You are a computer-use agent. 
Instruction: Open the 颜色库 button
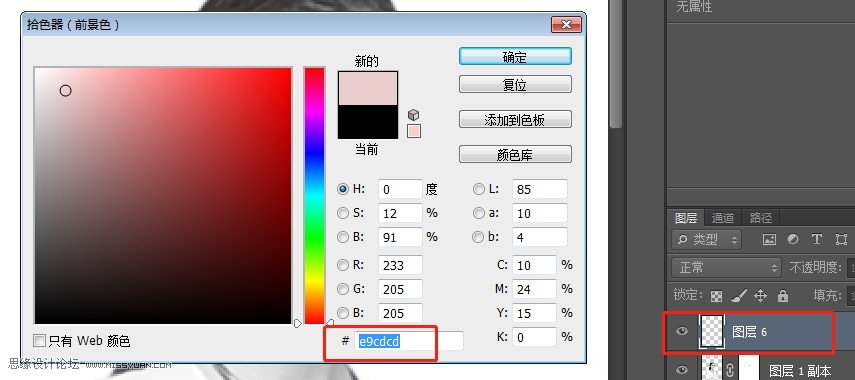[x=515, y=154]
